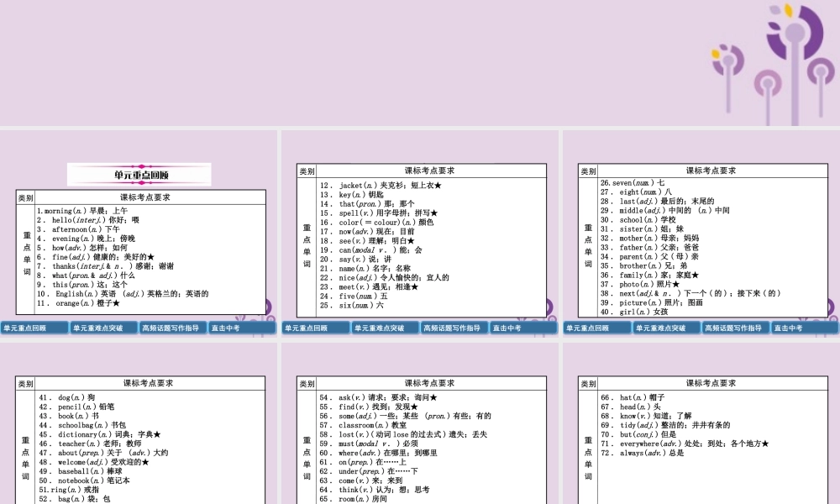Select the row '1.morning(n.) 早晨；上午'

(x=82, y=211)
